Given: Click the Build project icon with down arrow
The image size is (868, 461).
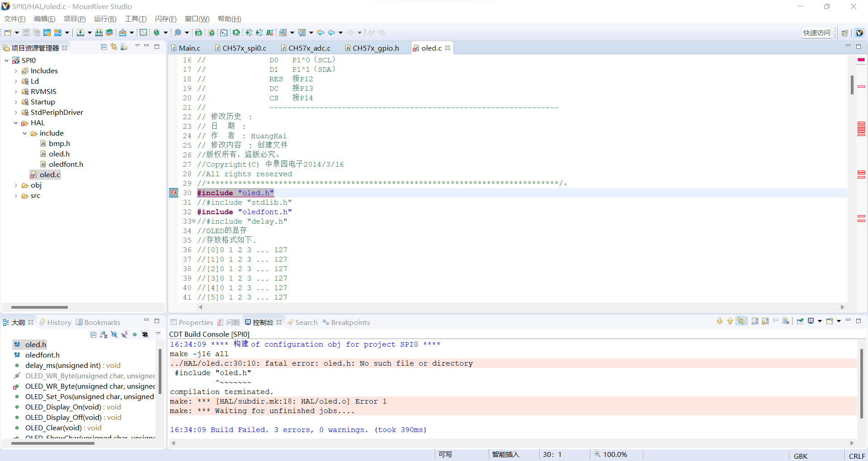Looking at the screenshot, I should click(x=80, y=33).
